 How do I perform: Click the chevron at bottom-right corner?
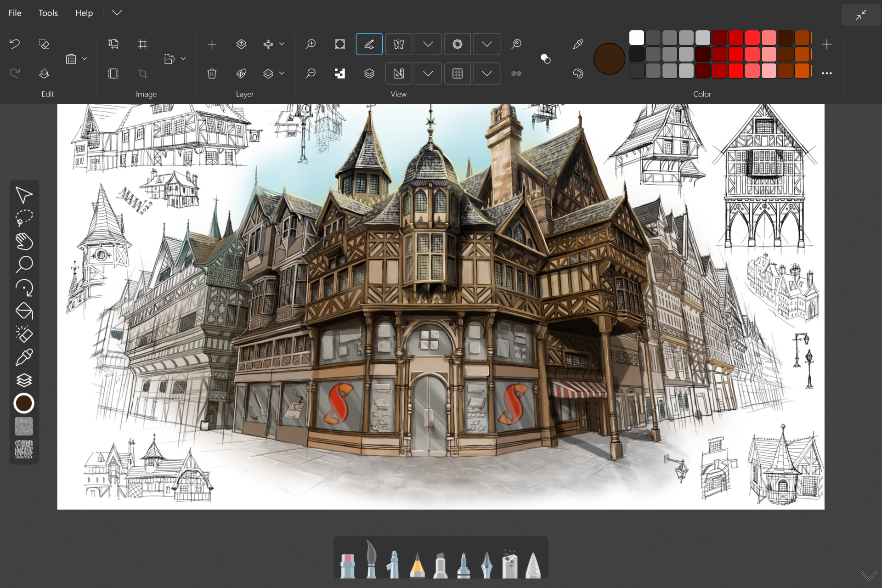(x=868, y=576)
